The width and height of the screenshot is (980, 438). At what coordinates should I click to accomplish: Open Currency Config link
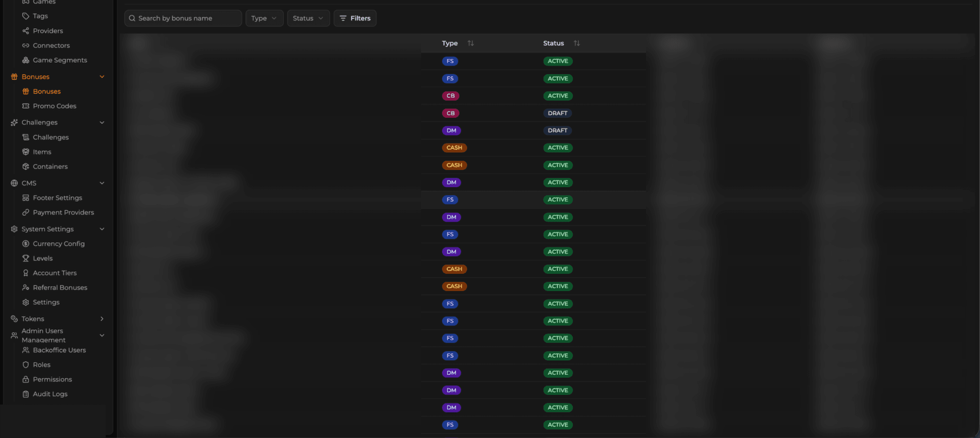tap(59, 244)
